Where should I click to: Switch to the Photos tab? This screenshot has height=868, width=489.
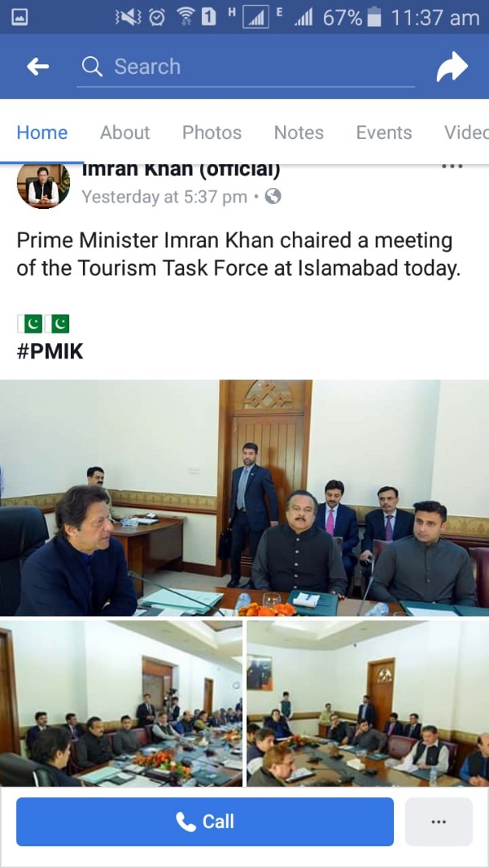212,133
